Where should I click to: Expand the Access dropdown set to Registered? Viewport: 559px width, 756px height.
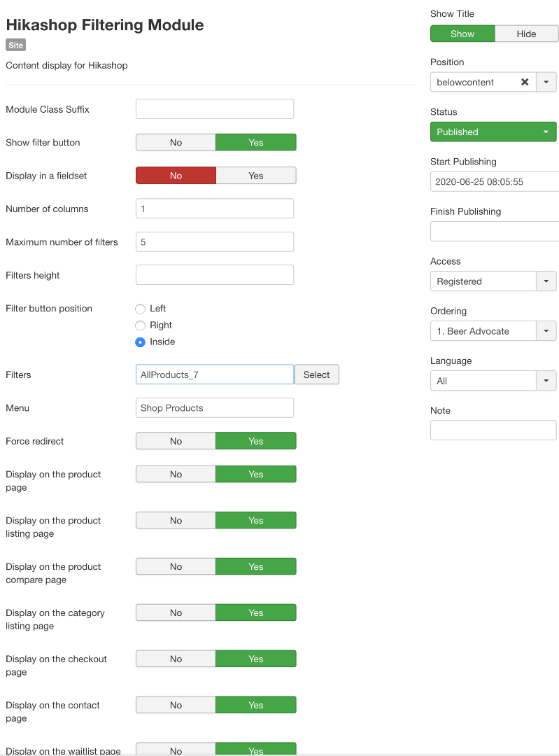546,281
